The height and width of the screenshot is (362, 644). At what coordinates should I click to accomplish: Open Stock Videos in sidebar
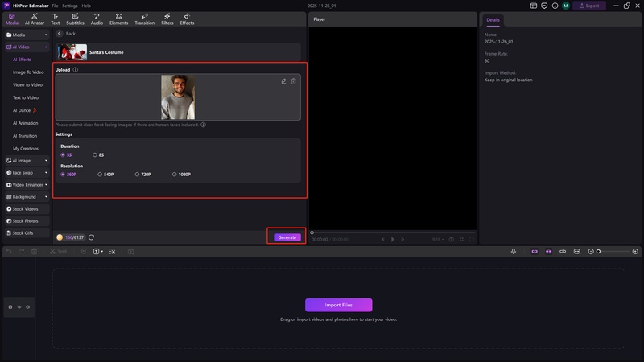click(x=27, y=209)
